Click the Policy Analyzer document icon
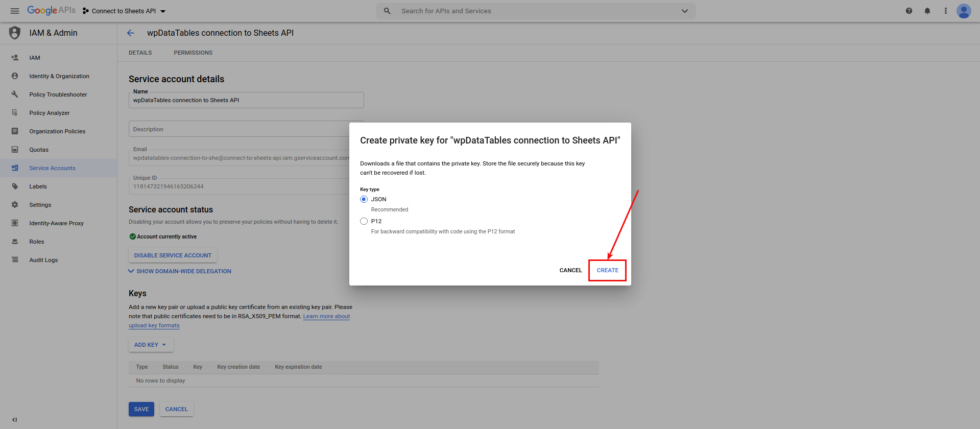 [15, 113]
